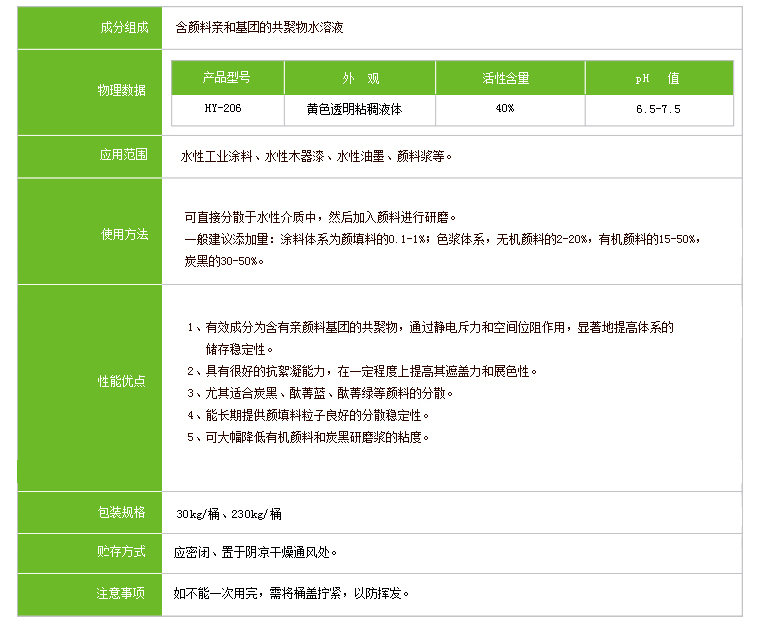Click the 外观 column header
The image size is (760, 635).
coord(360,78)
